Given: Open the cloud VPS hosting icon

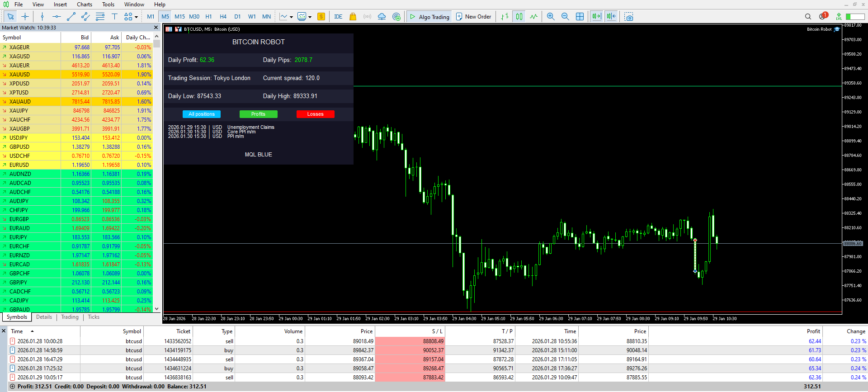Looking at the screenshot, I should coord(382,17).
